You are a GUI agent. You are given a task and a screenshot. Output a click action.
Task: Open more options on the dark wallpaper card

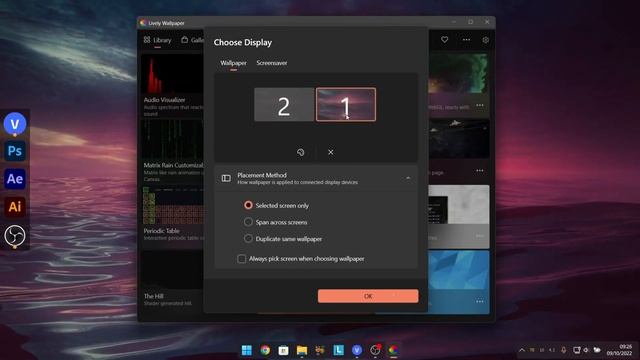(x=480, y=171)
